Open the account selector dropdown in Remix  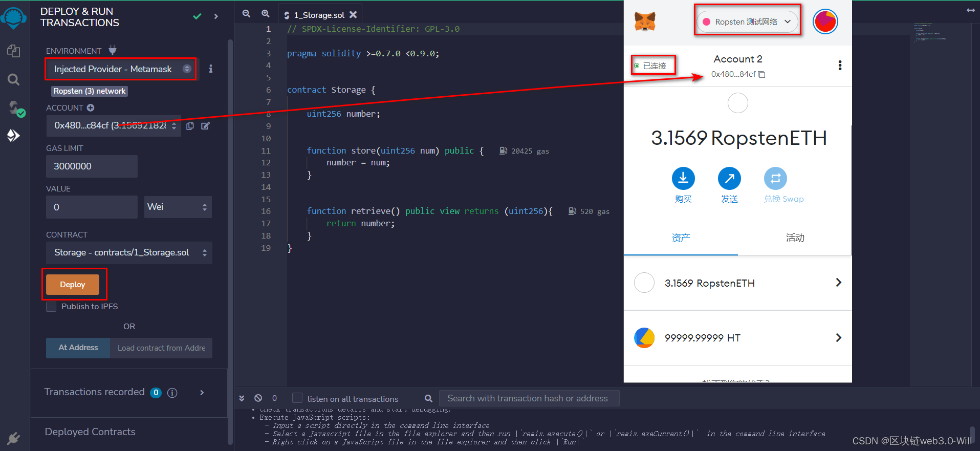tap(114, 126)
